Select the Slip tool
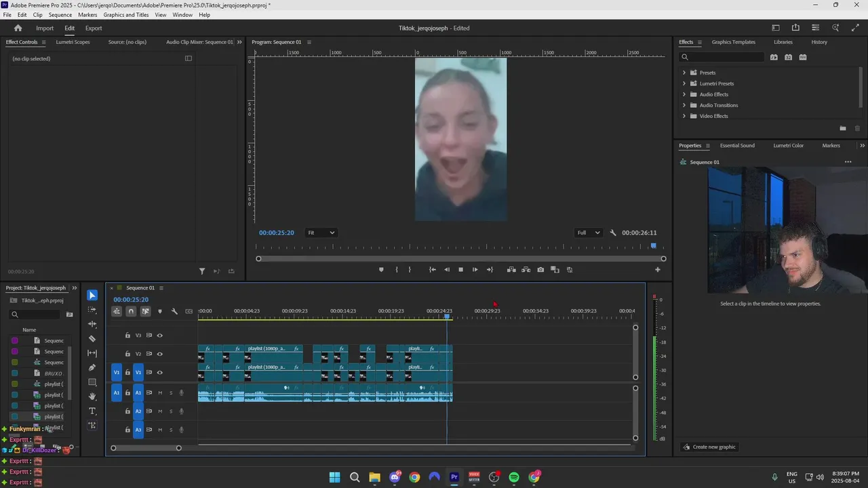Image resolution: width=868 pixels, height=488 pixels. pyautogui.click(x=92, y=353)
